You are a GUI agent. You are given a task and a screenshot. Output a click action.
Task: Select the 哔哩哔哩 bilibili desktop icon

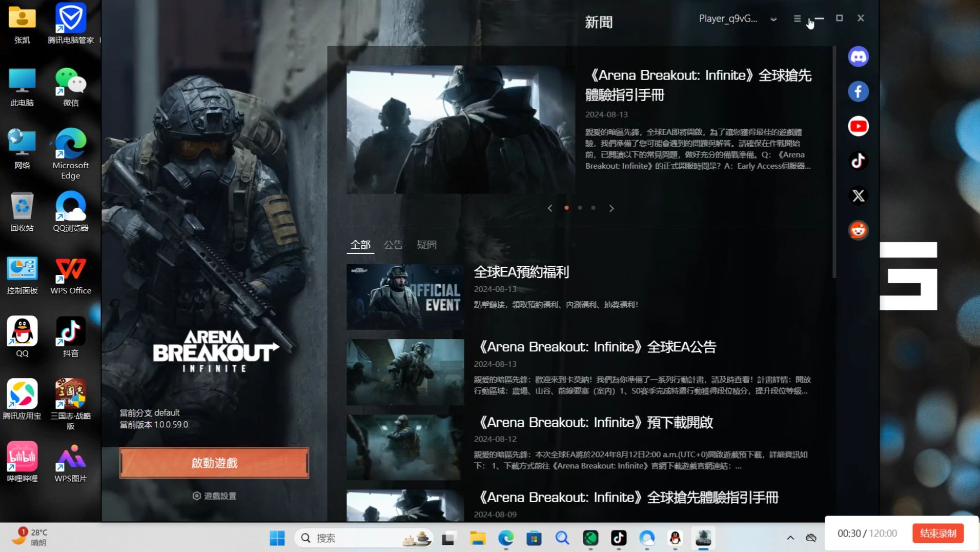tap(22, 462)
